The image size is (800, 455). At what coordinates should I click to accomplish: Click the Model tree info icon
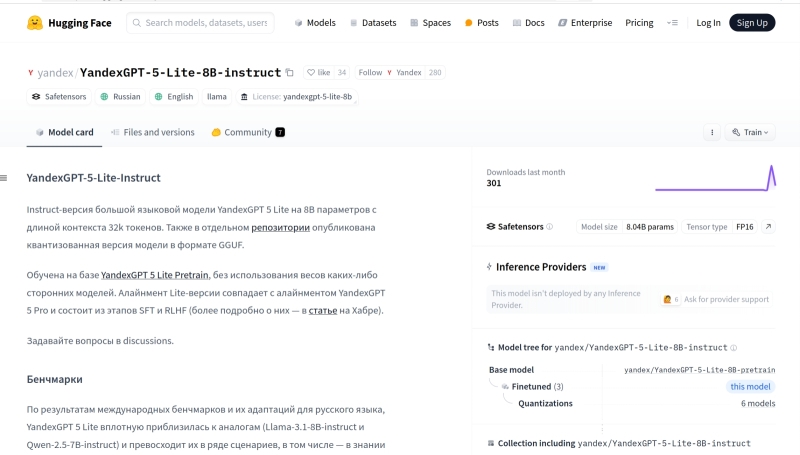coord(734,348)
